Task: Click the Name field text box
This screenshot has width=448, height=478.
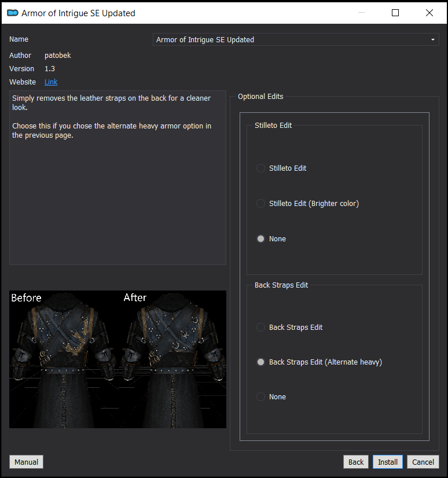Action: [x=296, y=39]
